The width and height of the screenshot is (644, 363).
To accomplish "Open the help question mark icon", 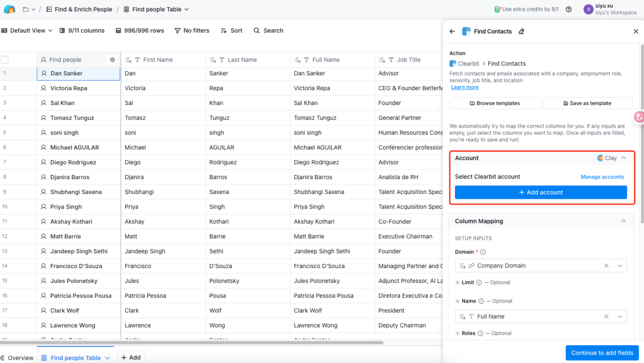I will 569,9.
